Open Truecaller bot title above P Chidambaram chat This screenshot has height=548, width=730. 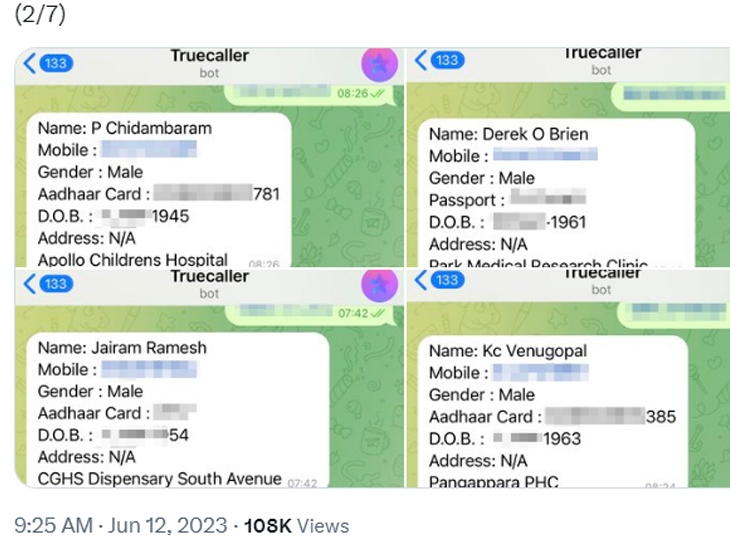[x=209, y=63]
